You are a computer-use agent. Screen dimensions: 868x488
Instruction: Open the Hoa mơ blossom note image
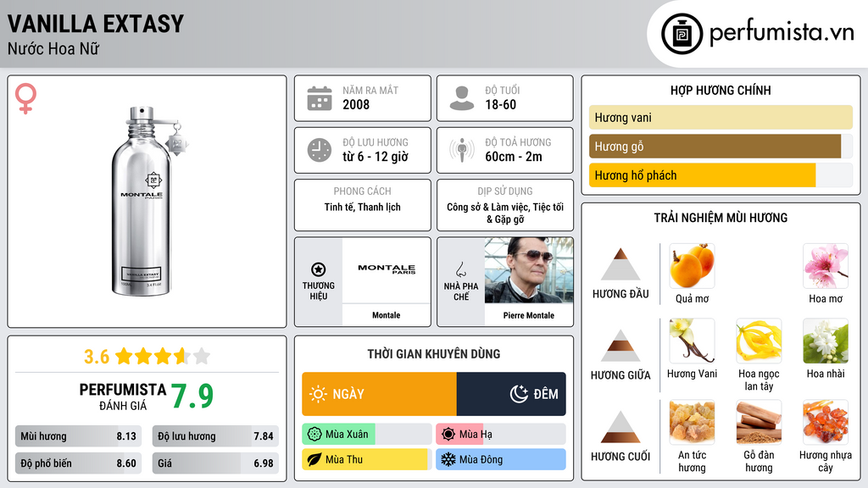pyautogui.click(x=826, y=265)
